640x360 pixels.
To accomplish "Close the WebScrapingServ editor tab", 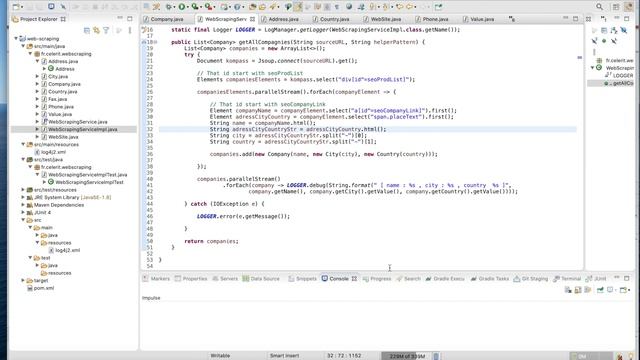I will tap(253, 19).
